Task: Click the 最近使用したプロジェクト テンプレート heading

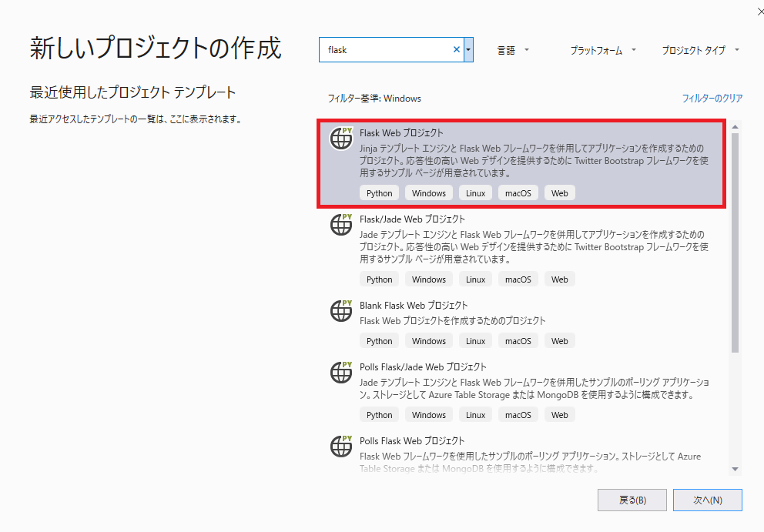Action: click(x=133, y=92)
